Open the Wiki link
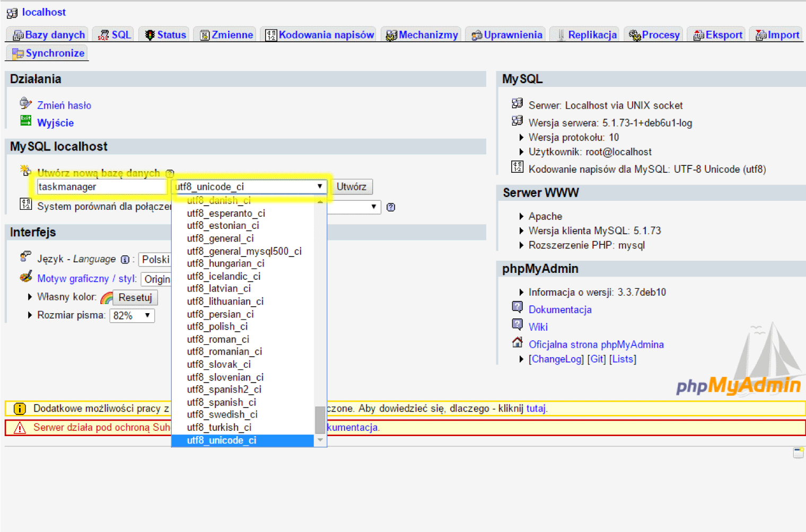806x532 pixels. tap(538, 327)
